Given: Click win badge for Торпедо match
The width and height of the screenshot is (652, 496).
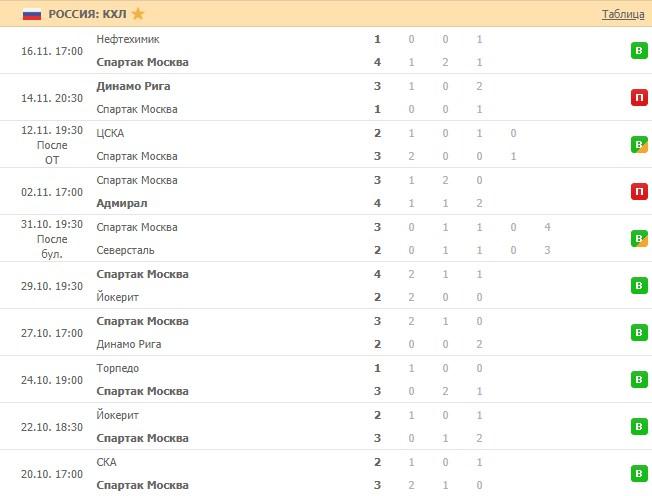Looking at the screenshot, I should point(638,380).
